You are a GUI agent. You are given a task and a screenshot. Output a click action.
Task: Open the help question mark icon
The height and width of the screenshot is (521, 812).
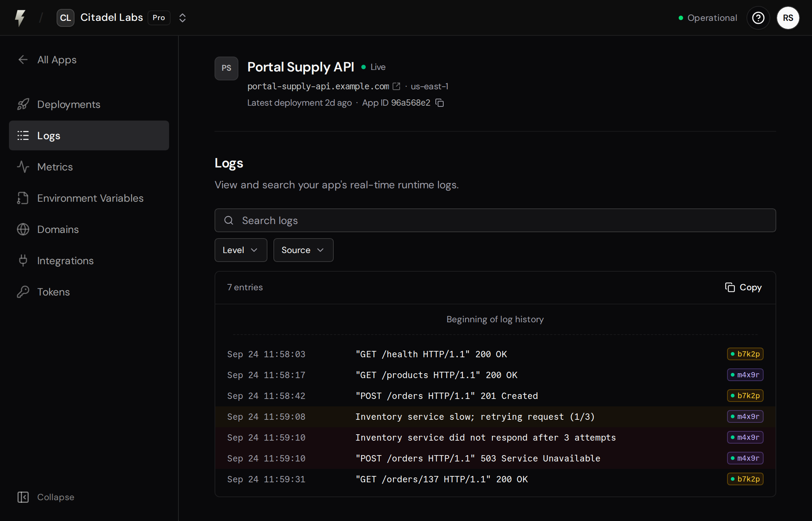[758, 18]
